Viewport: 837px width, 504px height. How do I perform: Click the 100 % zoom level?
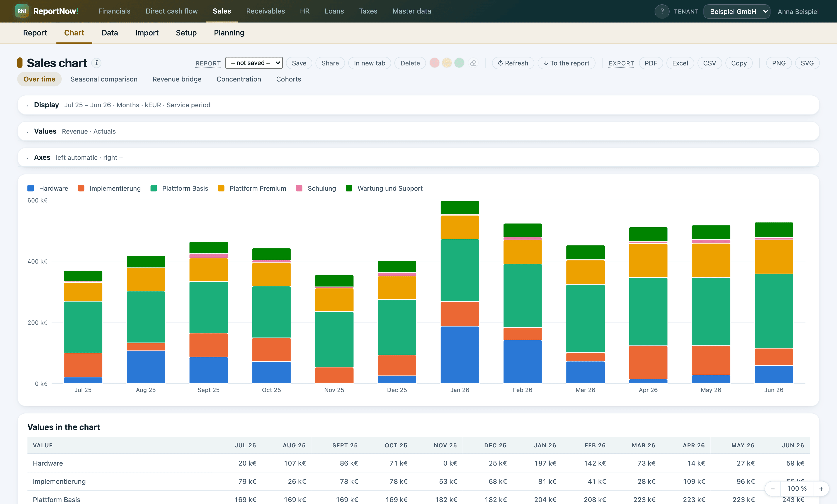(x=797, y=489)
